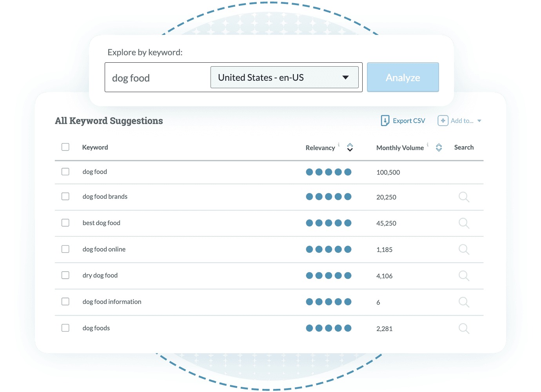Click the keyword text dog foods

point(96,328)
